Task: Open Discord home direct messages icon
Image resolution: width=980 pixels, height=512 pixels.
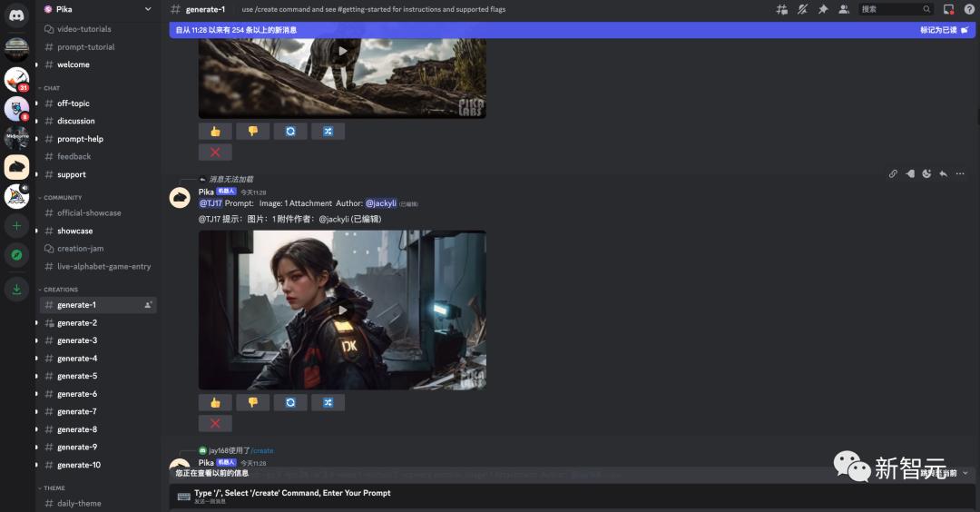Action: coord(17,15)
